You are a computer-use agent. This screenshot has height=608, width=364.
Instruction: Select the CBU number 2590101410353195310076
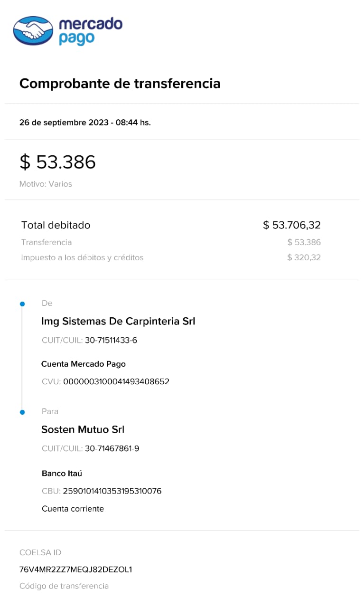[x=112, y=491]
